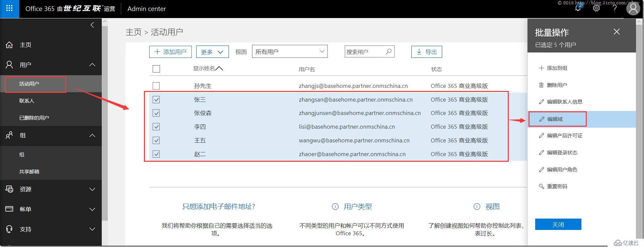This screenshot has width=644, height=247.
Task: Click the info icon beside 视图
Action: (x=477, y=207)
